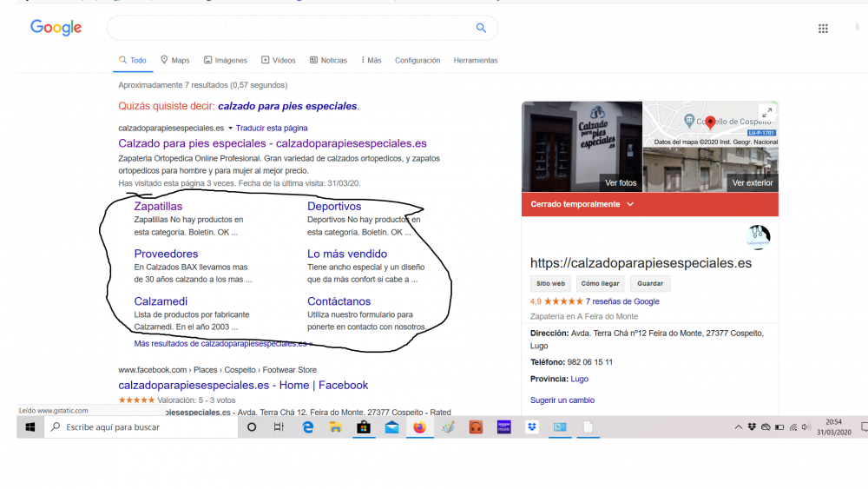Open 7 reseñas de Google link
The width and height of the screenshot is (868, 489).
pos(622,301)
